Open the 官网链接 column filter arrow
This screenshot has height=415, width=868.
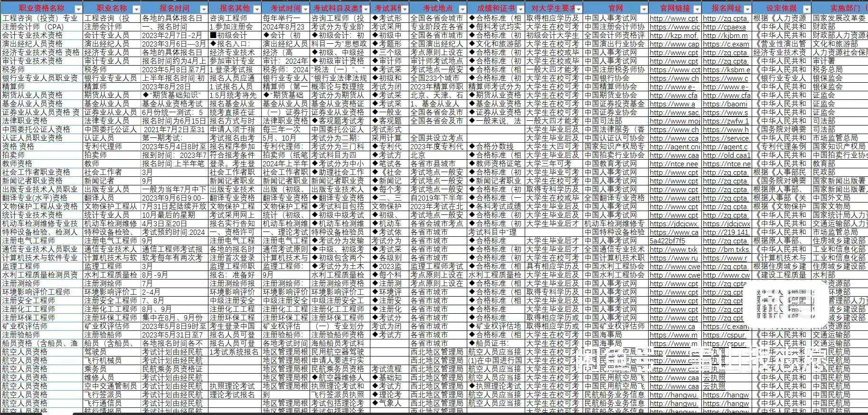tap(697, 9)
